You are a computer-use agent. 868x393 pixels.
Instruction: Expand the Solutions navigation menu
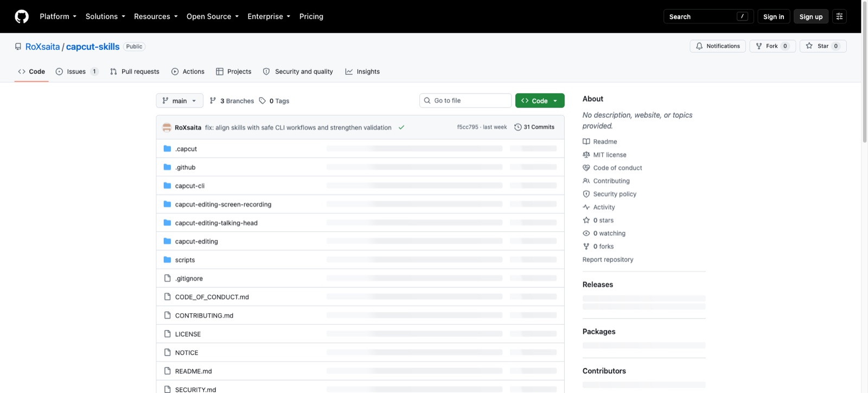[x=105, y=16]
